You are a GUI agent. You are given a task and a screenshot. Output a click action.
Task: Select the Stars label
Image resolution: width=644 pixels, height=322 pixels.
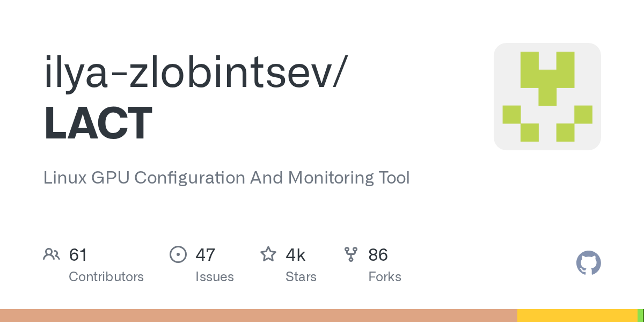coord(301,277)
